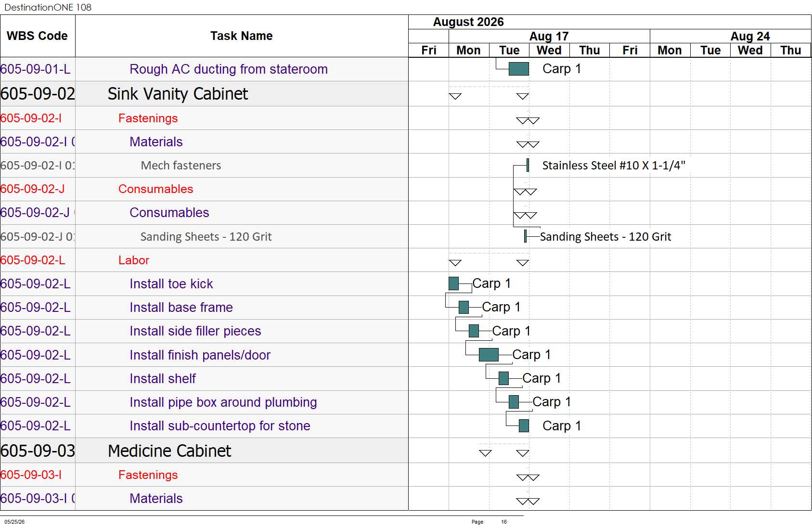Click the Install pipe box Gantt bar
This screenshot has height=528, width=812.
pos(514,402)
